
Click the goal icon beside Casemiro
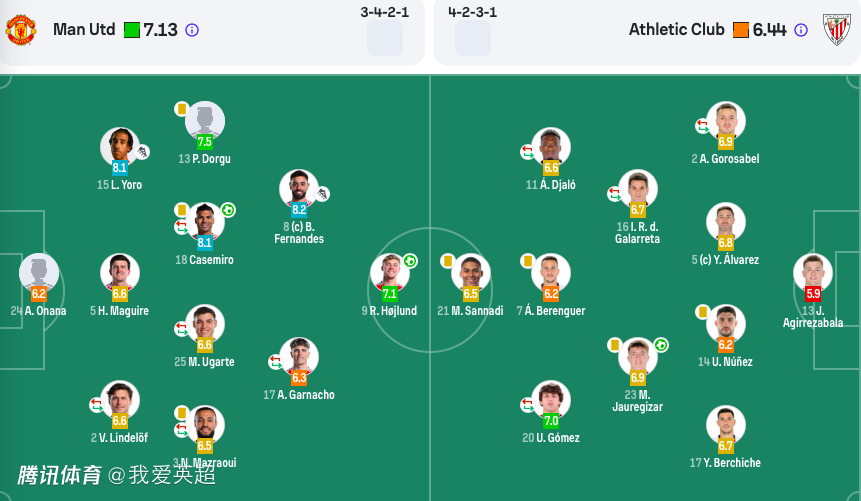228,210
